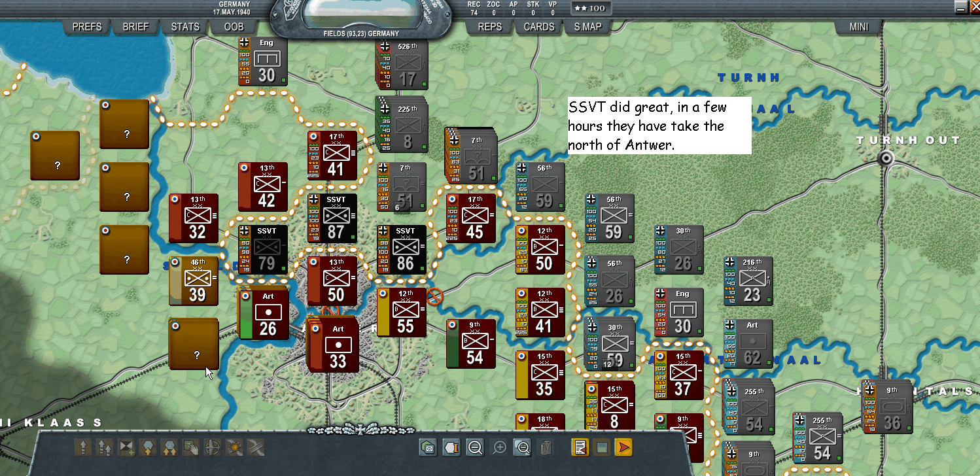Click the hex with single orange arrow icon
Image resolution: width=980 pixels, height=476 pixels.
[148, 448]
